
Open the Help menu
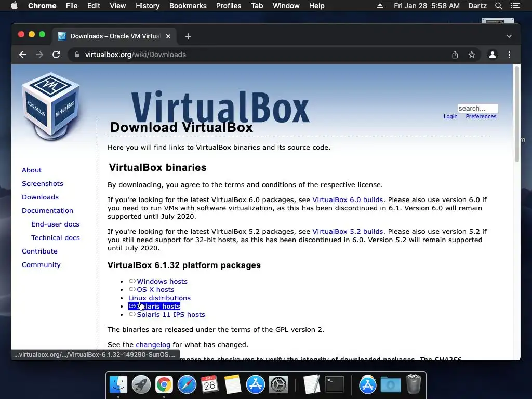316,6
